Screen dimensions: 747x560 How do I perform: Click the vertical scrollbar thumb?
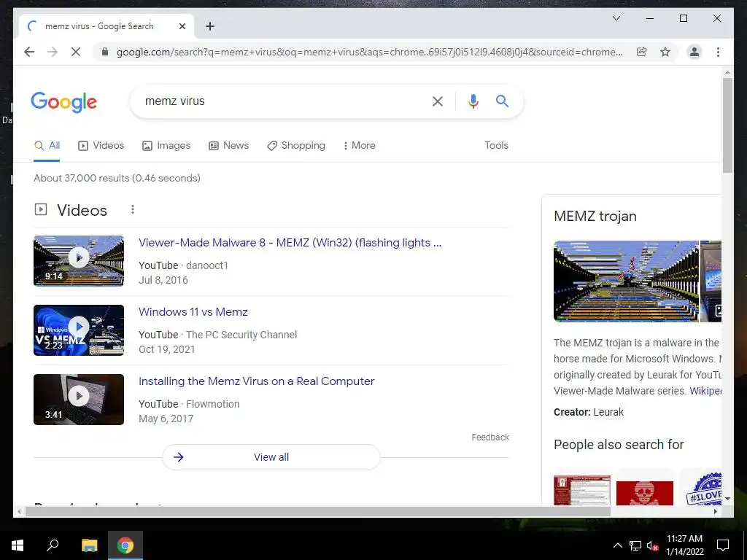pyautogui.click(x=727, y=125)
